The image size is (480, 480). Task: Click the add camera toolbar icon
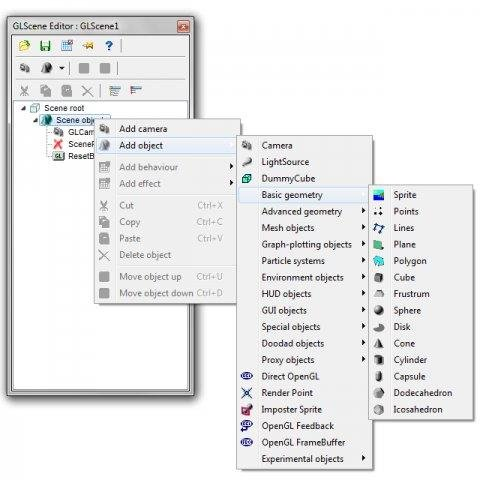click(24, 68)
